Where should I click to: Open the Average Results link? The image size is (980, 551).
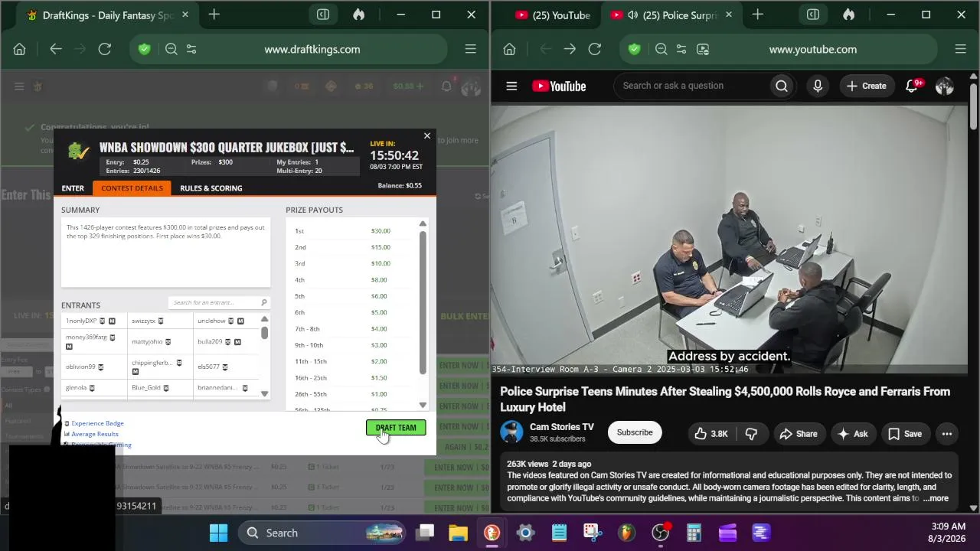pos(95,434)
